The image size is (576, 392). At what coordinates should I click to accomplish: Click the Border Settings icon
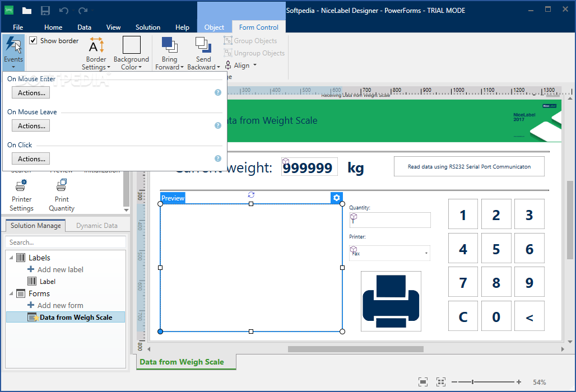pos(96,45)
